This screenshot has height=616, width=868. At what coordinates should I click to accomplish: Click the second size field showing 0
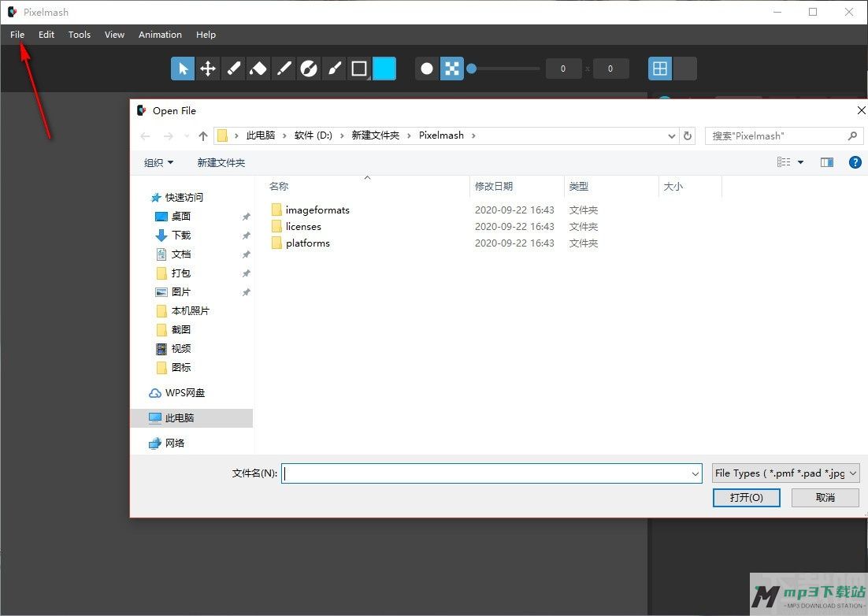610,69
